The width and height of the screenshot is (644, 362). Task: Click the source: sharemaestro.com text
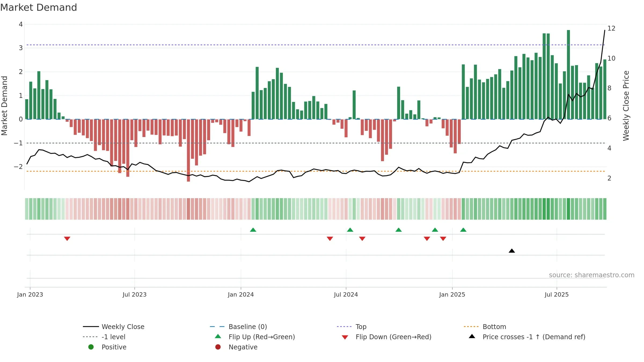tap(592, 275)
